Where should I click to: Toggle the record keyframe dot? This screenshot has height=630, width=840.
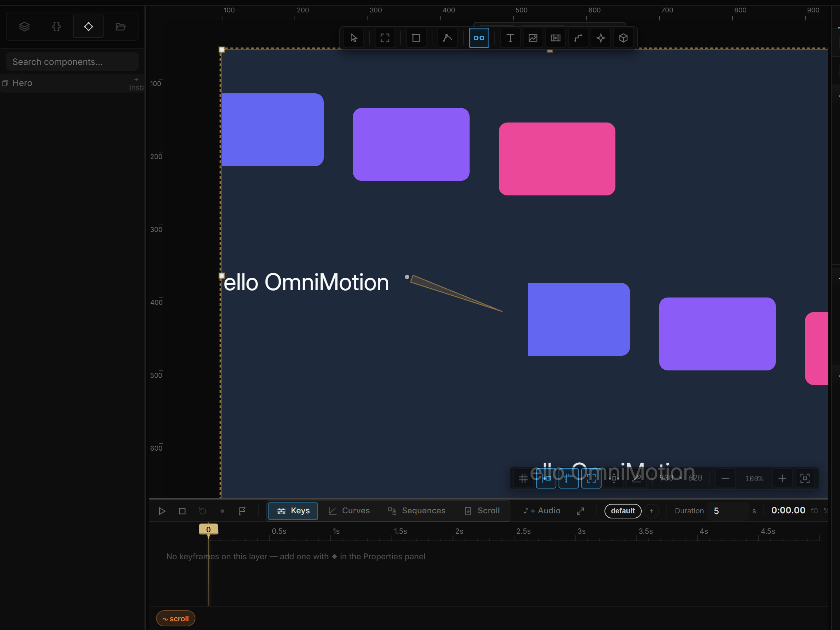pos(222,511)
